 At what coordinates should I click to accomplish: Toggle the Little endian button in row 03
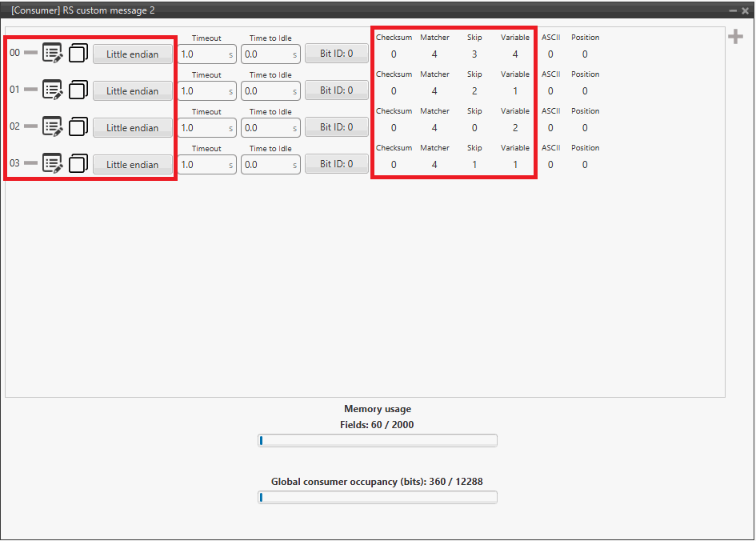click(x=133, y=165)
